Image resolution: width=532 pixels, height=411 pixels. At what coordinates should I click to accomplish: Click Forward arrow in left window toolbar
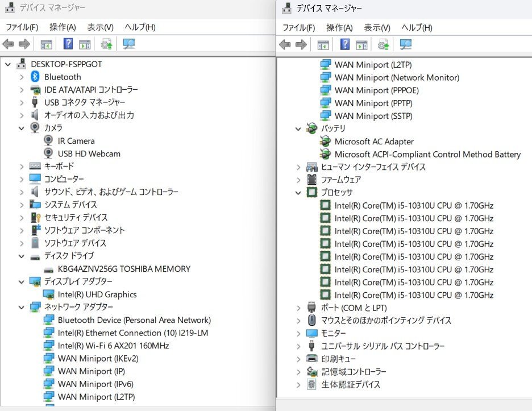click(24, 44)
